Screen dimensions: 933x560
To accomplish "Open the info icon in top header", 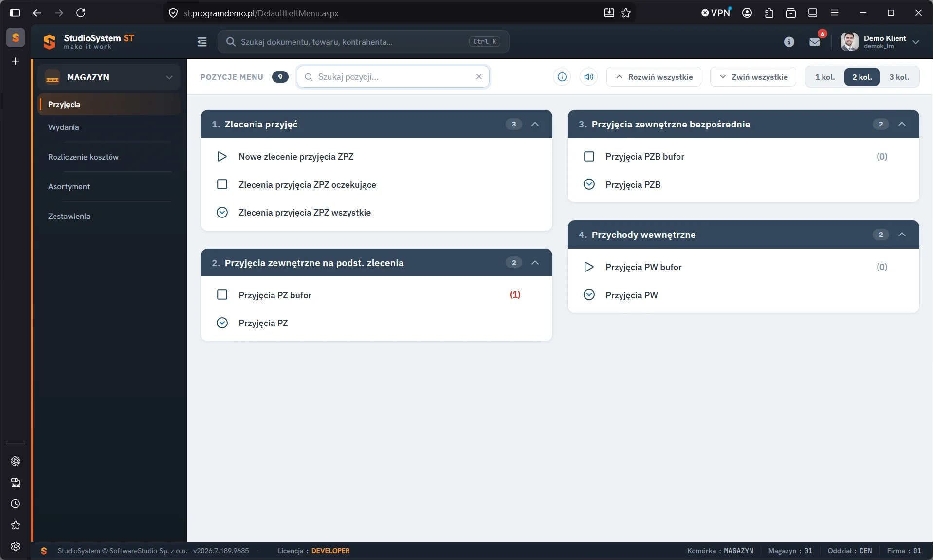I will pos(789,42).
